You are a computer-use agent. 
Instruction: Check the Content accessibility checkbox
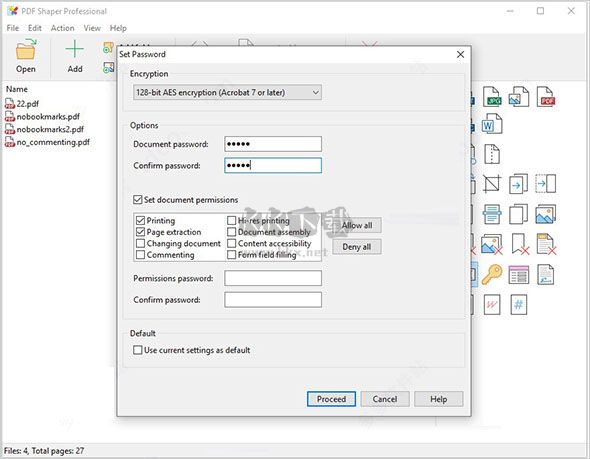pyautogui.click(x=232, y=243)
